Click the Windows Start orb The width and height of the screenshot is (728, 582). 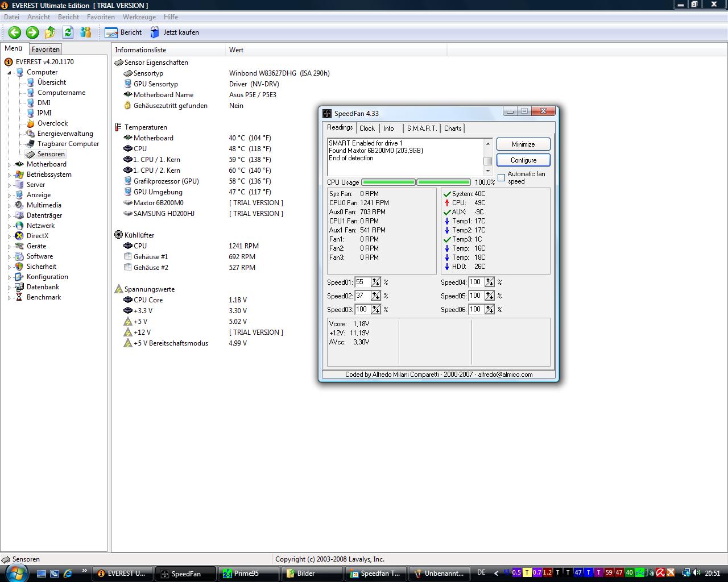15,572
